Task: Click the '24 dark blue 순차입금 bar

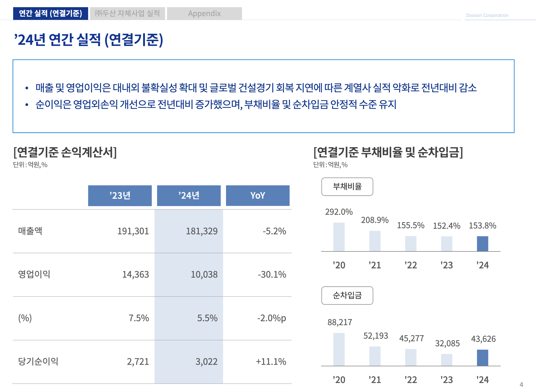Action: coord(482,358)
